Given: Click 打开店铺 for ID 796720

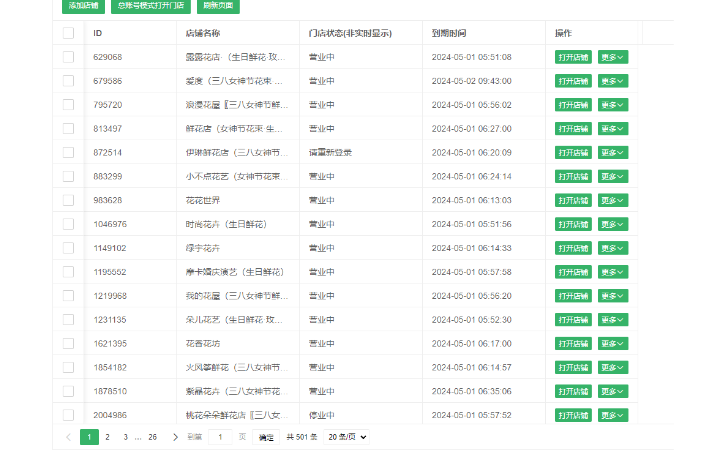Looking at the screenshot, I should (574, 105).
